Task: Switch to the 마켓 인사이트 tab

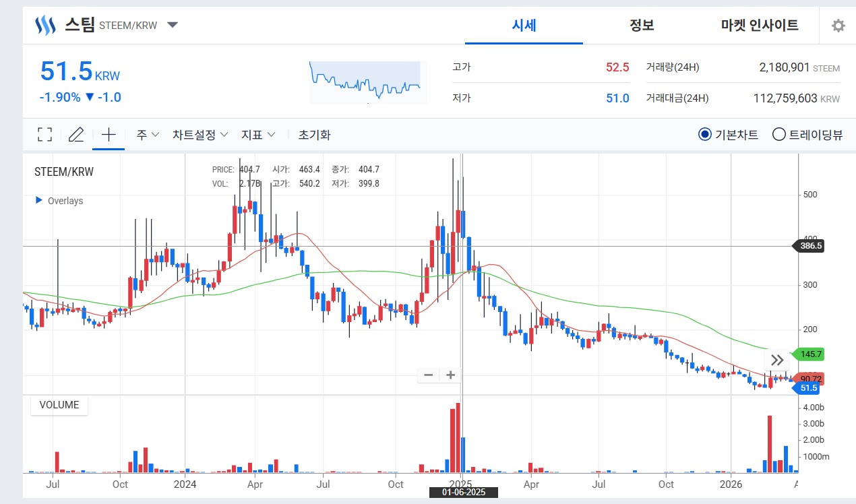Action: pyautogui.click(x=760, y=26)
